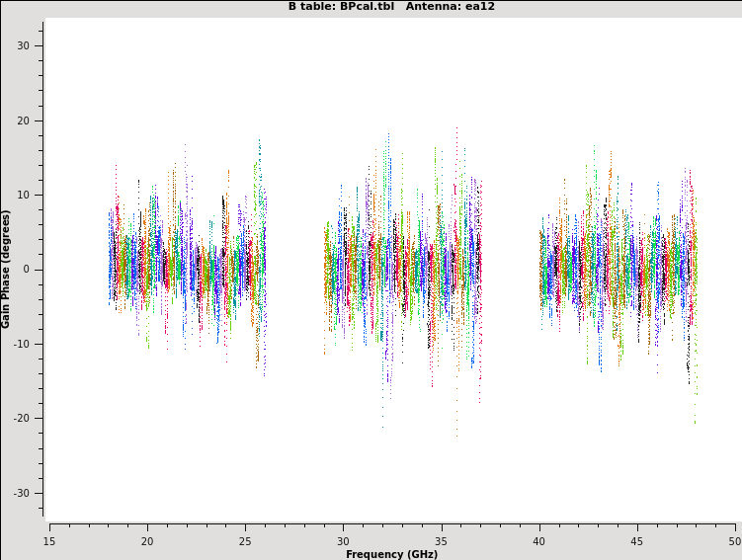
Task: Click the 15 tick label on frequency axis
Action: click(x=49, y=540)
